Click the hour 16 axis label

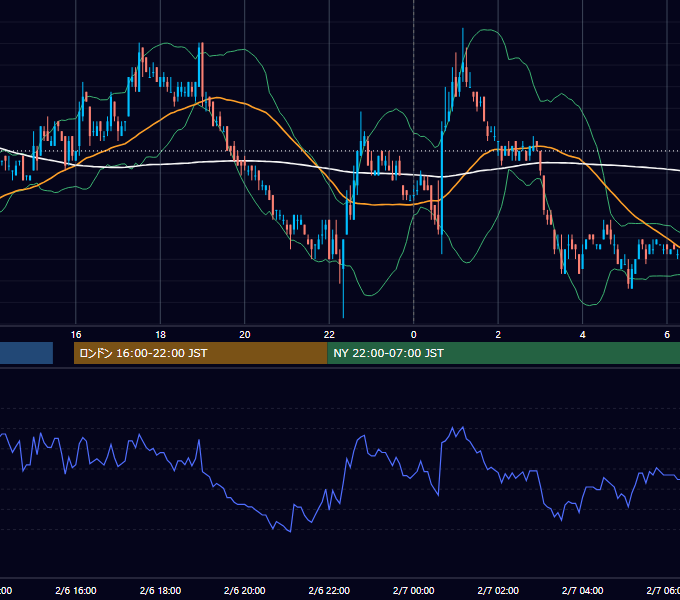tap(76, 335)
